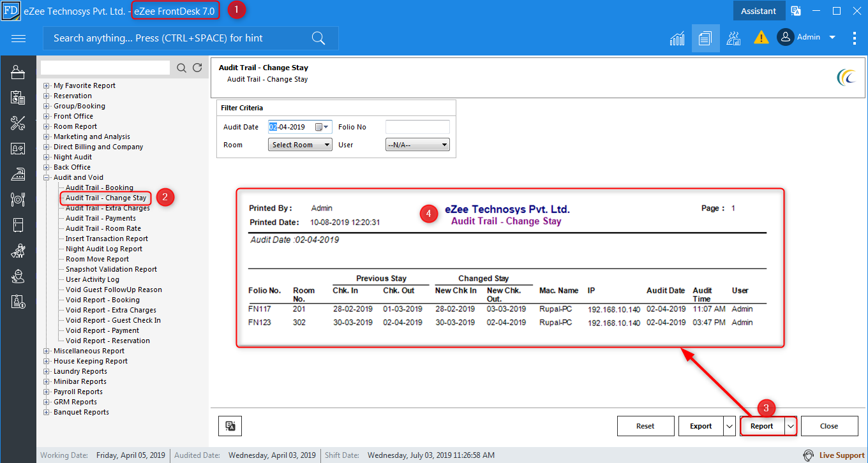Open the hamburger main menu
Viewport: 868px width, 463px height.
coord(19,38)
